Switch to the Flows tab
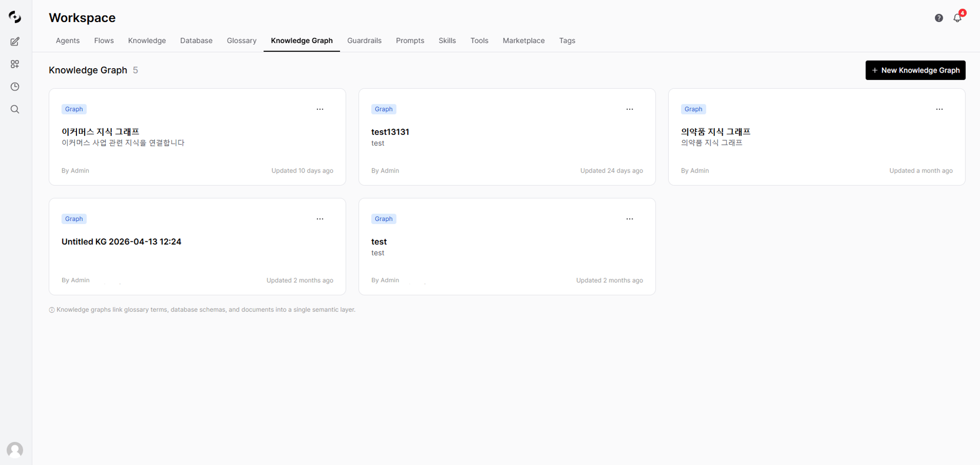The width and height of the screenshot is (980, 465). tap(104, 41)
